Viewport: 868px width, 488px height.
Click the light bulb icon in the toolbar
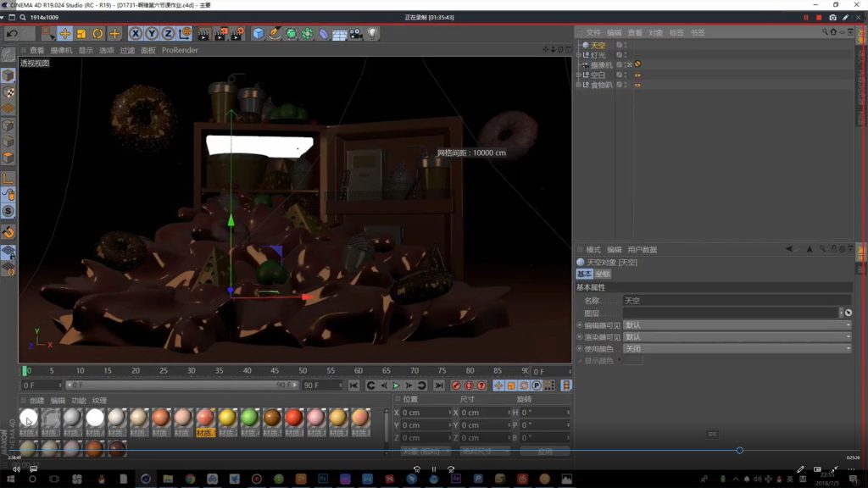click(372, 34)
